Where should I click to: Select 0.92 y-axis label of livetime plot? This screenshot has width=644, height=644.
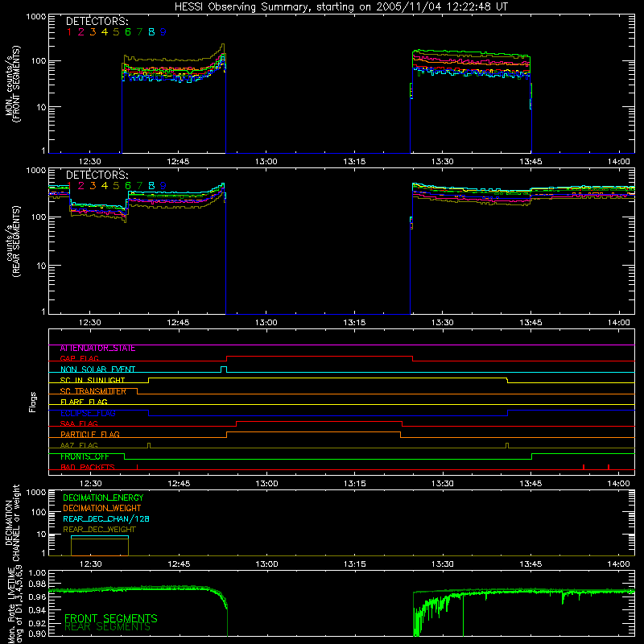[37, 623]
